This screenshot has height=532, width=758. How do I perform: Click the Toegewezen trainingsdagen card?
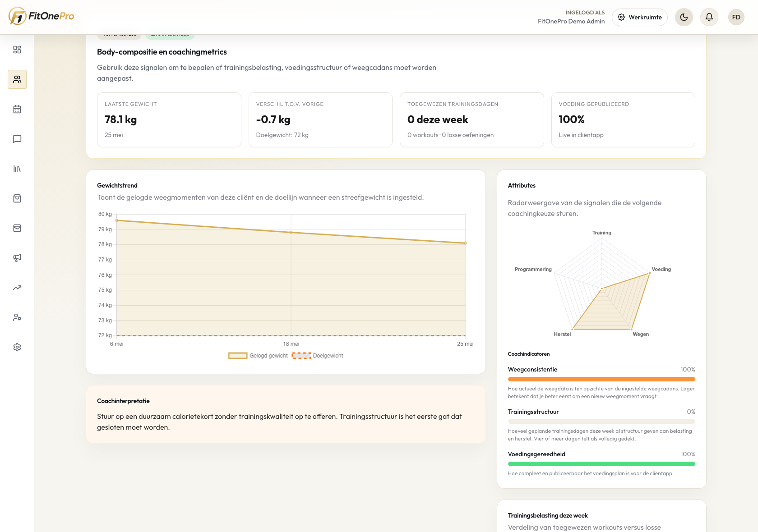click(x=472, y=120)
